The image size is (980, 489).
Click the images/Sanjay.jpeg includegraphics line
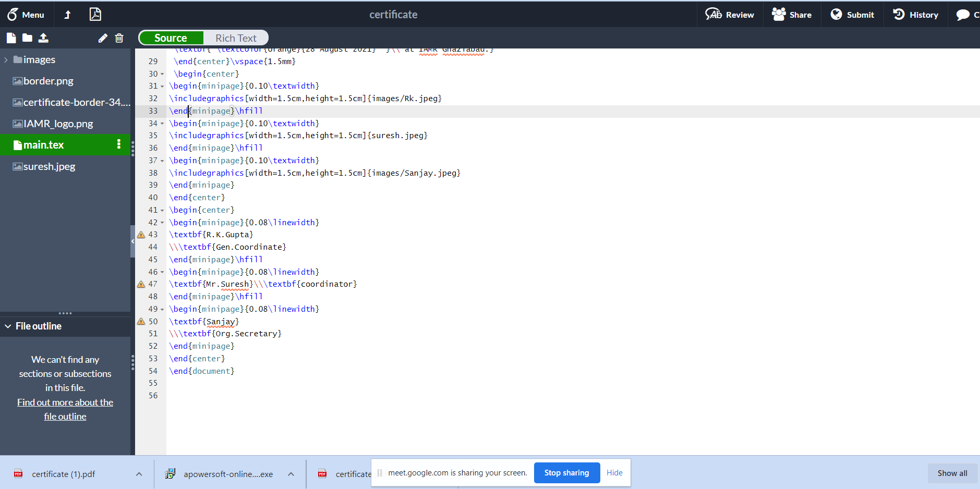click(x=315, y=173)
